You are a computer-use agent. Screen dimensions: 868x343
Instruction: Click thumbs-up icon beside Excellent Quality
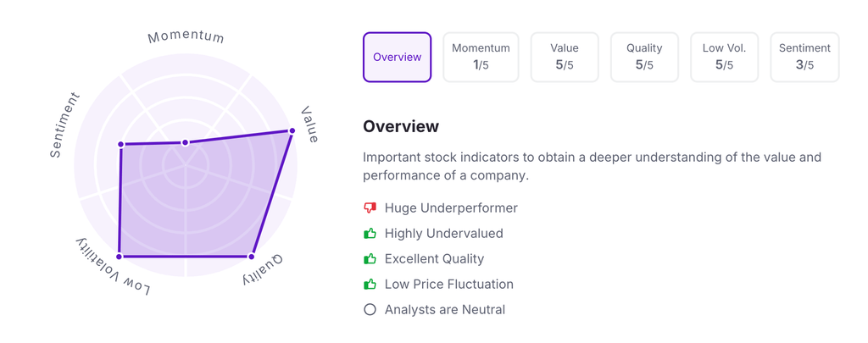370,259
